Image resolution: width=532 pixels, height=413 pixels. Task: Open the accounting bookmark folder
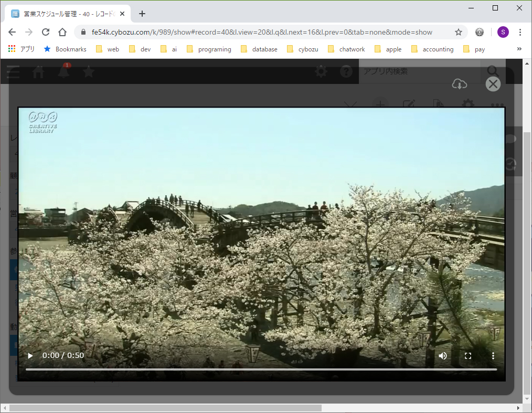tap(432, 49)
